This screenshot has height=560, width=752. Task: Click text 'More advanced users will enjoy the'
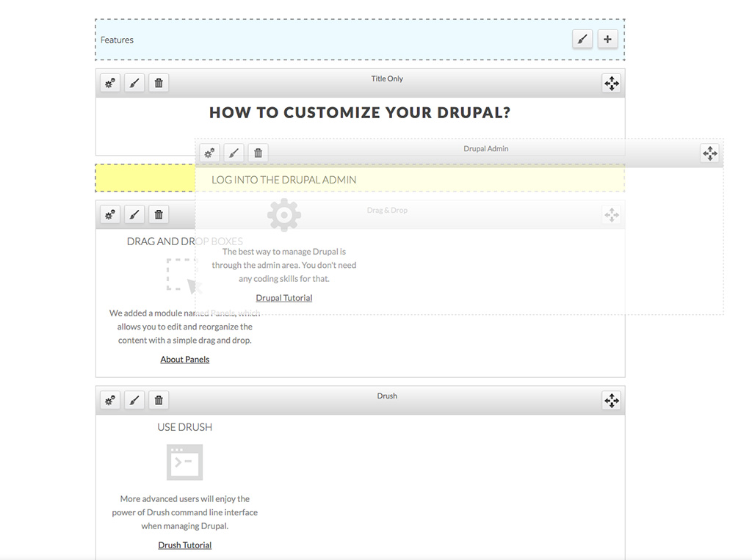(x=184, y=498)
